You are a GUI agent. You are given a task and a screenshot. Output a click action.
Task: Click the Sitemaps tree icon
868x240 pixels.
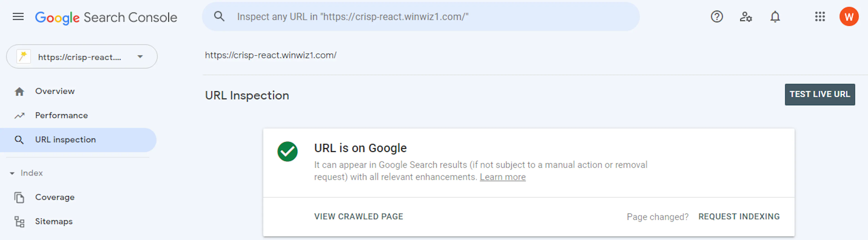pos(19,221)
